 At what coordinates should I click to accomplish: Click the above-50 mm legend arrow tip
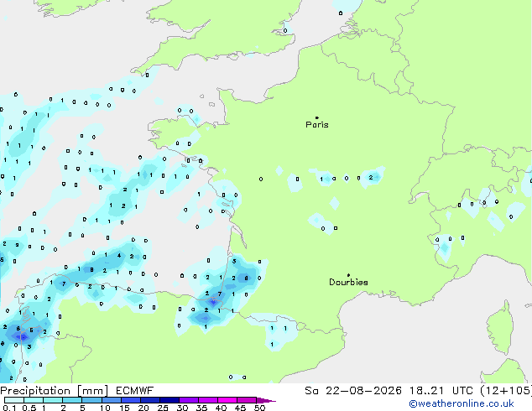pos(266,400)
